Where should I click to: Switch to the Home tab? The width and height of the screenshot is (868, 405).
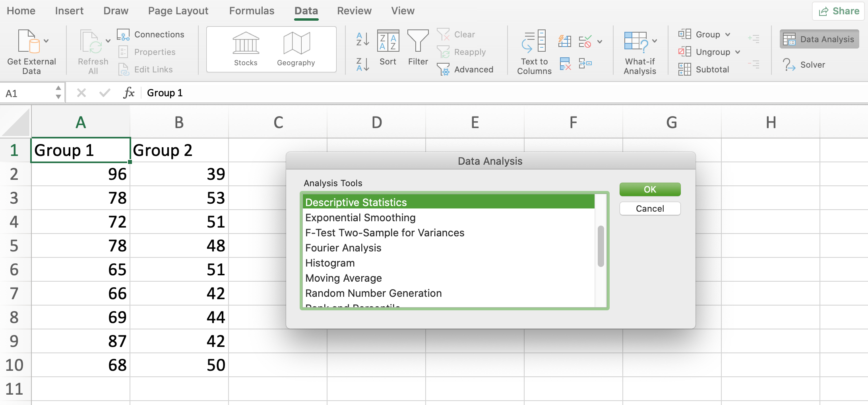[x=21, y=11]
